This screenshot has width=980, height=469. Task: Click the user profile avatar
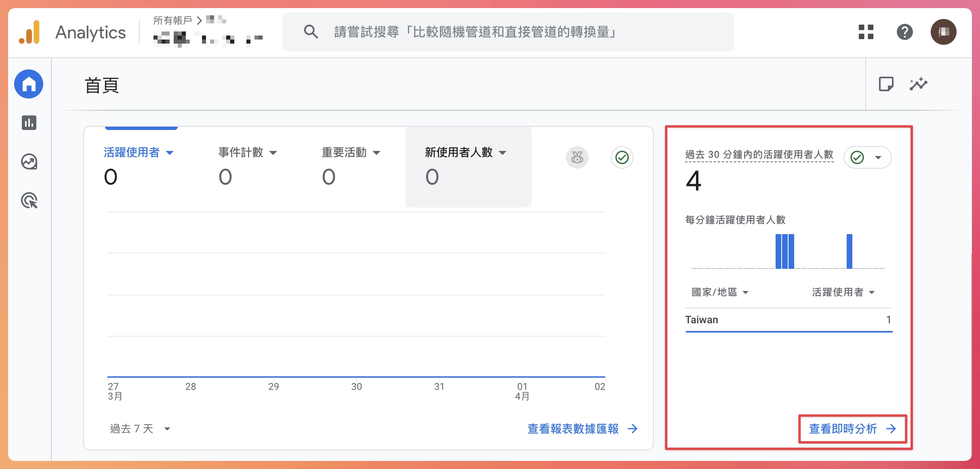click(x=944, y=31)
